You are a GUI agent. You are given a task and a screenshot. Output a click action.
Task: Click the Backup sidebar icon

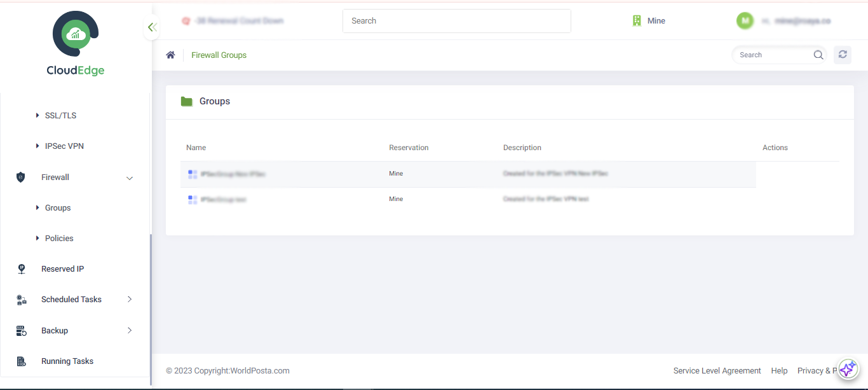point(21,330)
